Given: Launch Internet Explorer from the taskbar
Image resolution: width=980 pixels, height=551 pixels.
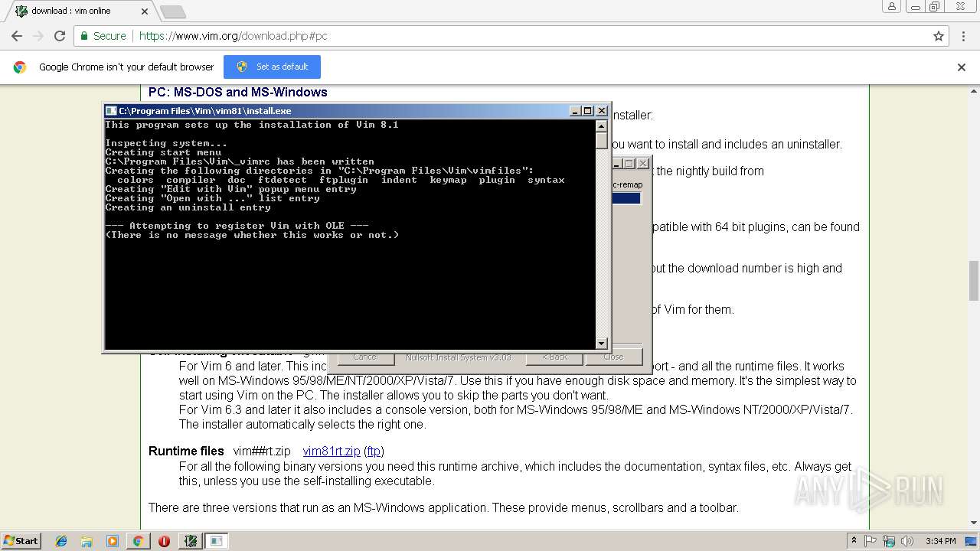Looking at the screenshot, I should (61, 541).
